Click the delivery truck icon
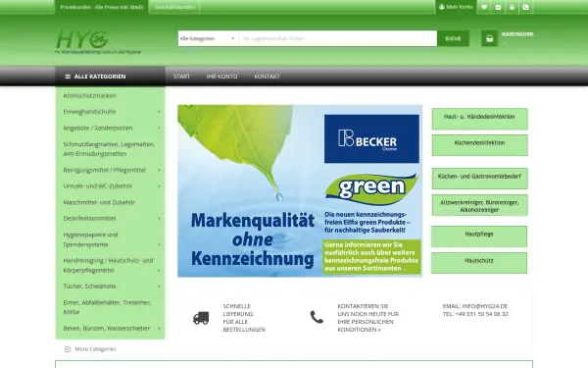This screenshot has width=588, height=368. (201, 318)
